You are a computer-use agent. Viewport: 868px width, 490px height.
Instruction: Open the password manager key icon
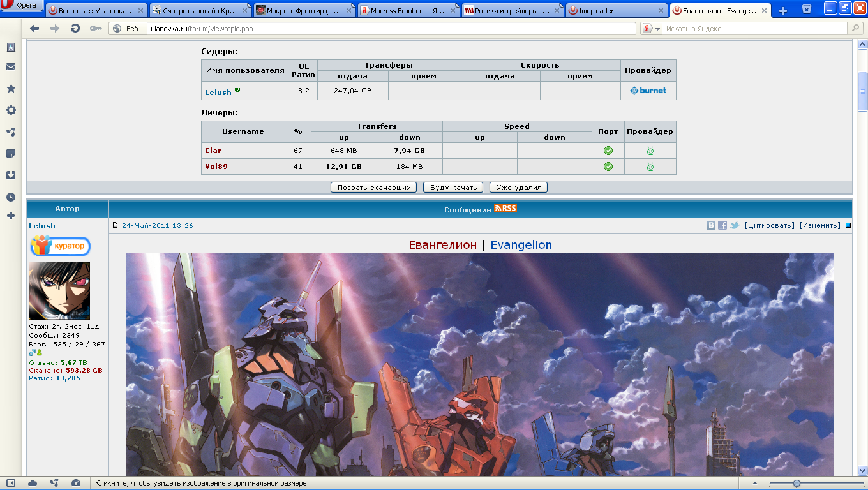pos(95,29)
